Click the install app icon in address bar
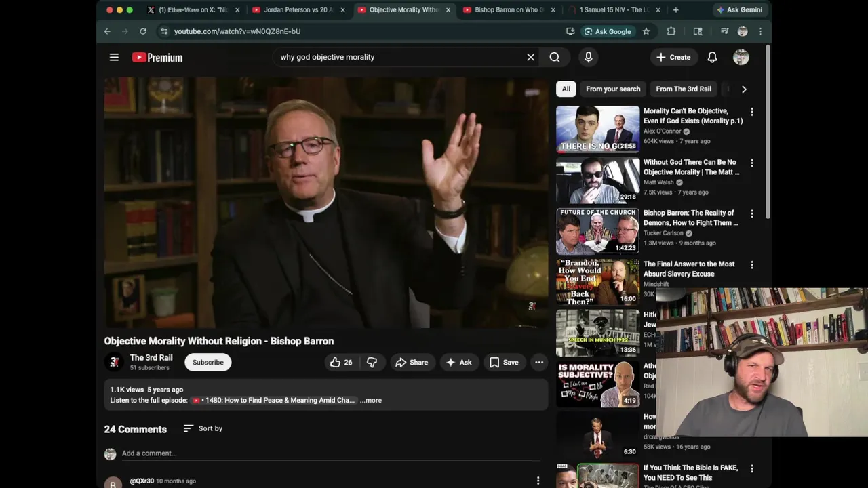The height and width of the screenshot is (488, 868). click(x=570, y=31)
